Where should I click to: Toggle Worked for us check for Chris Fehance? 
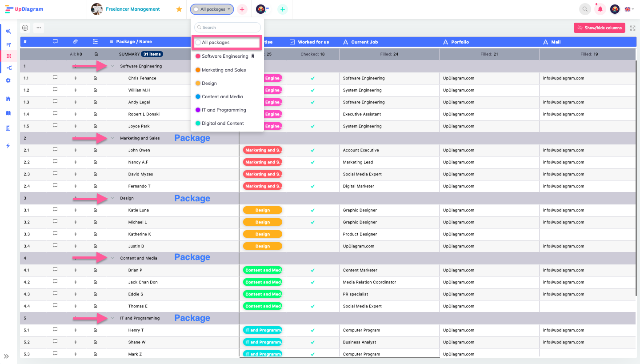point(312,78)
